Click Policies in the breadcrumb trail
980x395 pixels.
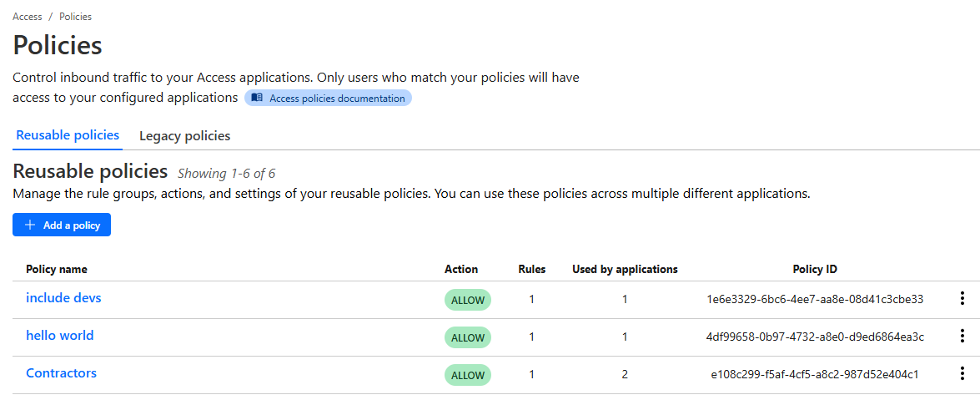coord(75,17)
